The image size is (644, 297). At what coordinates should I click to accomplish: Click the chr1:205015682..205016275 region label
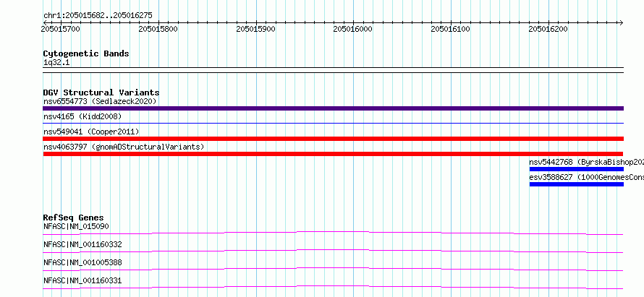tap(98, 16)
